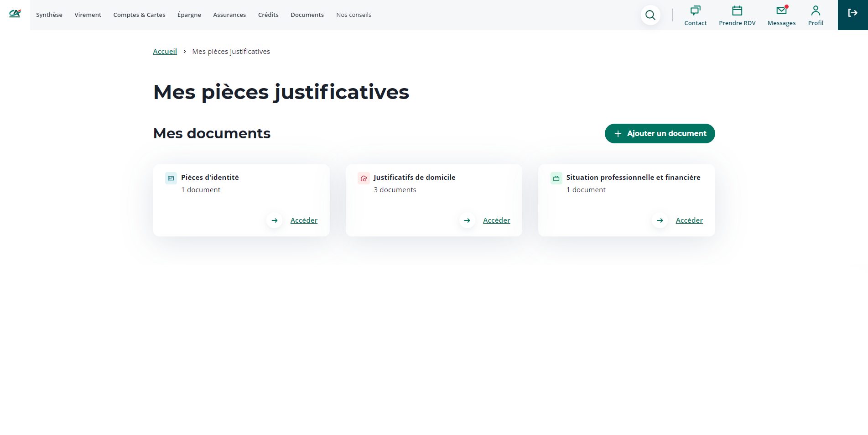868x435 pixels.
Task: Expand the Comptes & Cartes menu
Action: (x=139, y=15)
